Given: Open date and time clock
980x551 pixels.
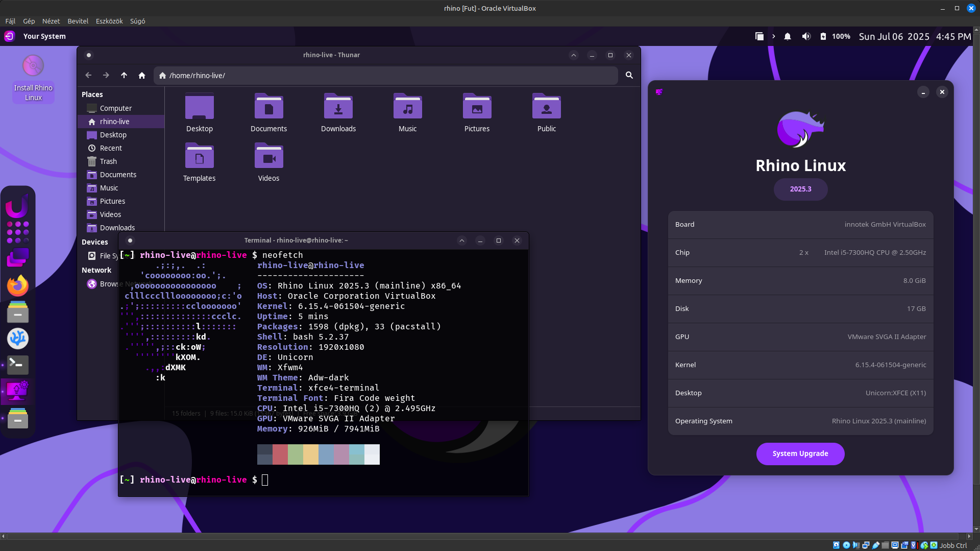Looking at the screenshot, I should coord(915,36).
